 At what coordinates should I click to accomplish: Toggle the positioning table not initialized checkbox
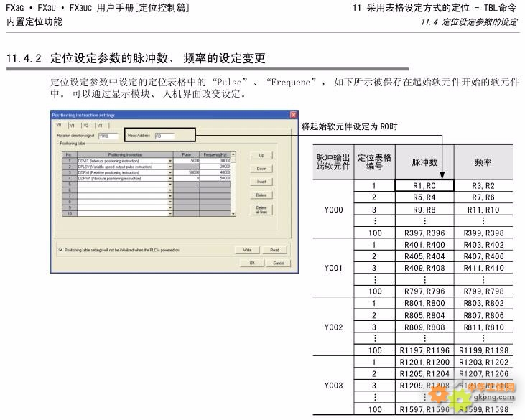tap(60, 250)
